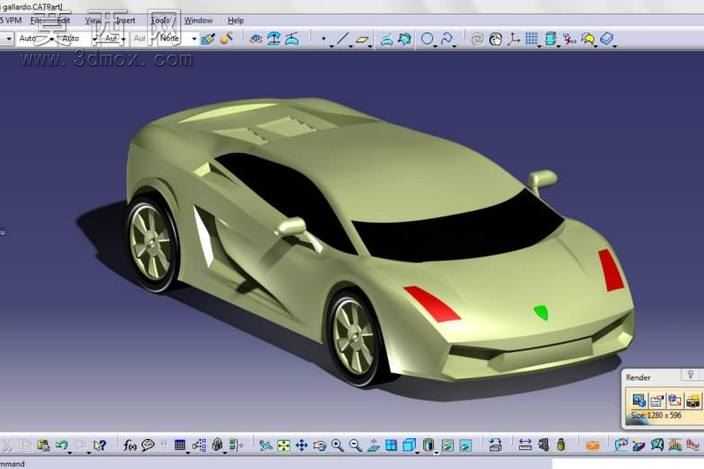Click the Axis System icon
The height and width of the screenshot is (469, 704).
(514, 39)
